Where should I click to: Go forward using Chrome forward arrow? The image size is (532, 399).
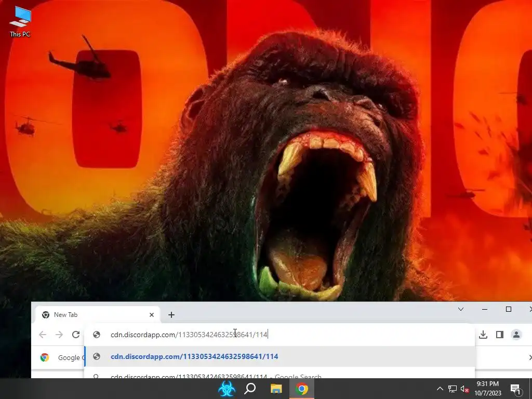click(59, 335)
